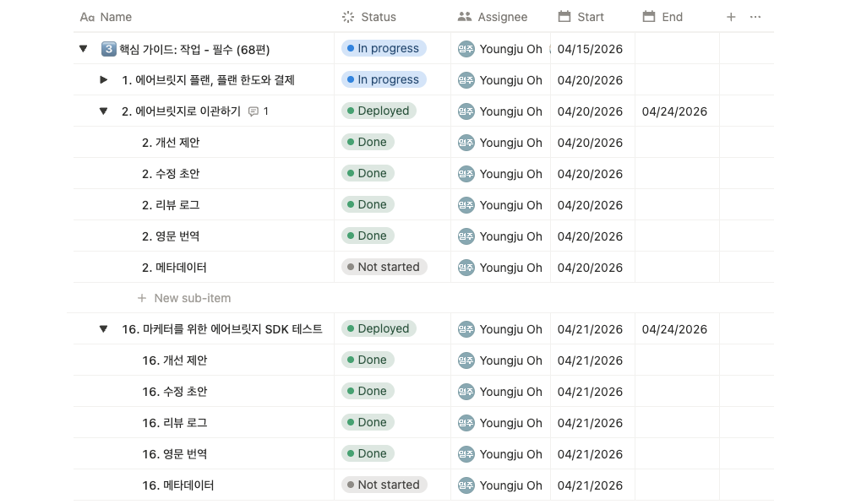Collapse 2. 에어브릿지로 이관하기 sub-items

[103, 111]
